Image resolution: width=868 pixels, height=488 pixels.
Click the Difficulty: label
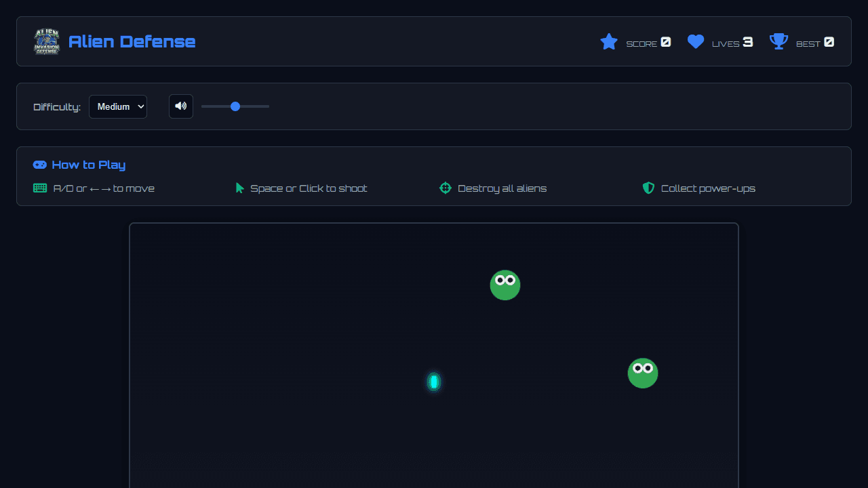pyautogui.click(x=57, y=107)
